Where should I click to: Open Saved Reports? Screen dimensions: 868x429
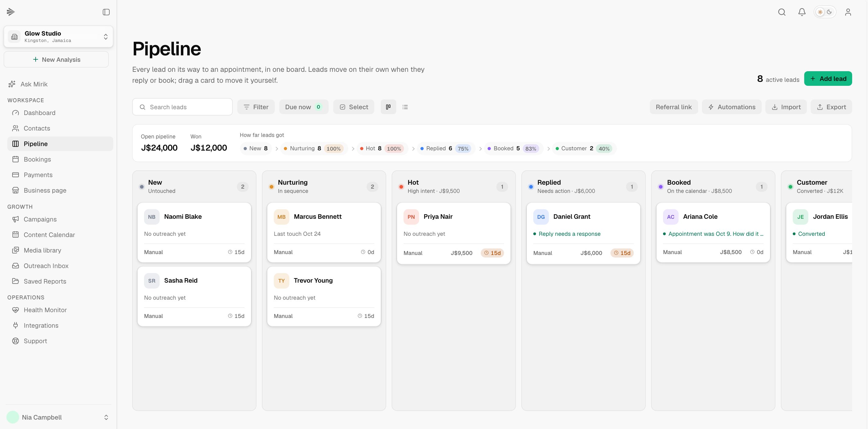pos(60,281)
